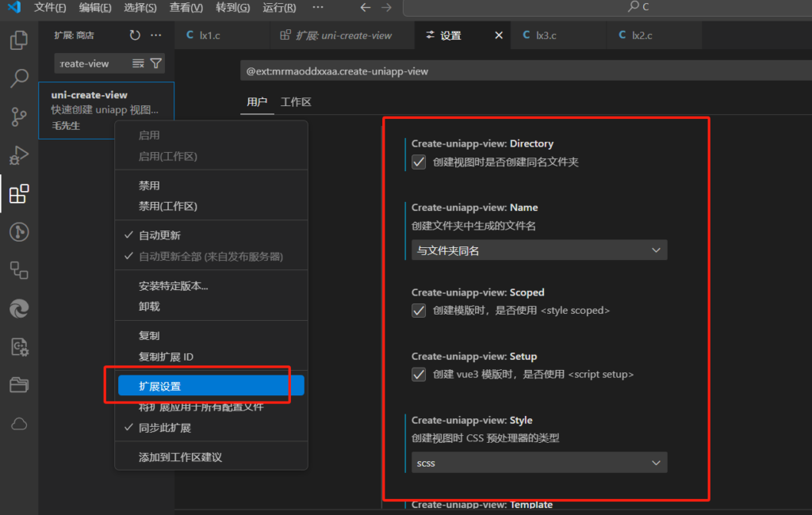Image resolution: width=812 pixels, height=515 pixels.
Task: Click the settings search field @ext:mrmaoddxxaa
Action: pos(526,71)
